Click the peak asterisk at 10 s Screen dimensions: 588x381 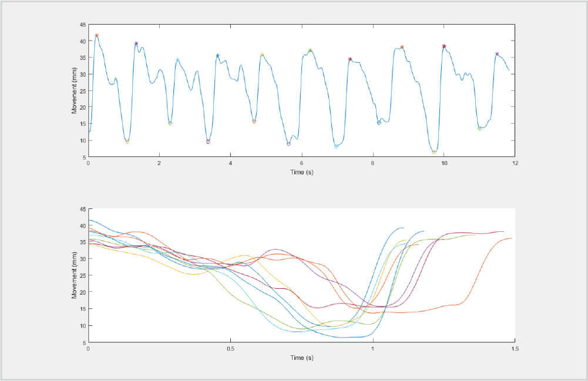444,46
